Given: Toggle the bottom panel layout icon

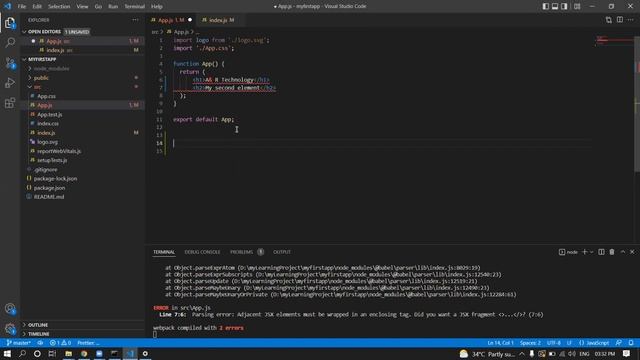Looking at the screenshot, I should pyautogui.click(x=555, y=6).
